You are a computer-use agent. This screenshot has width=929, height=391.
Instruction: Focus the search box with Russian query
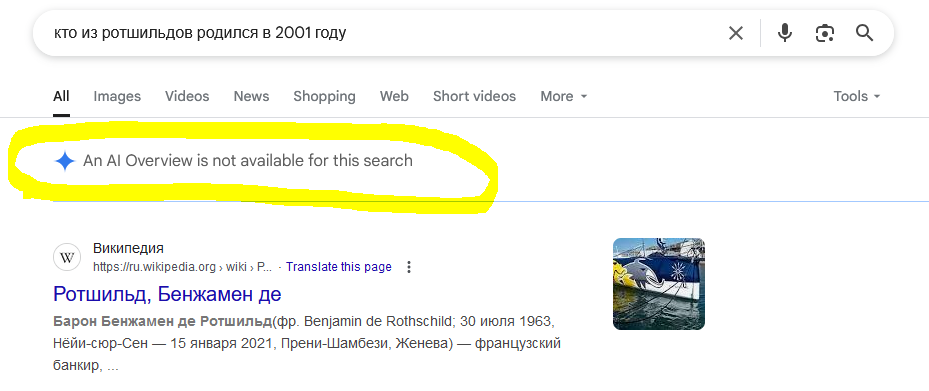coord(379,33)
